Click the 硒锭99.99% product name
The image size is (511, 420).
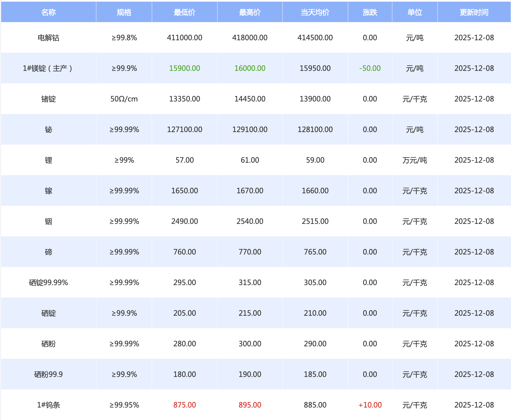[x=48, y=283]
